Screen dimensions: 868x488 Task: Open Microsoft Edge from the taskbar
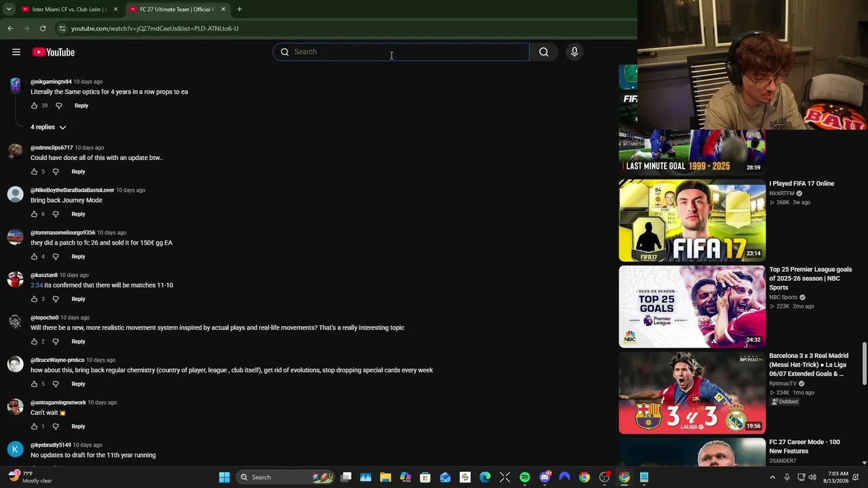pyautogui.click(x=485, y=477)
